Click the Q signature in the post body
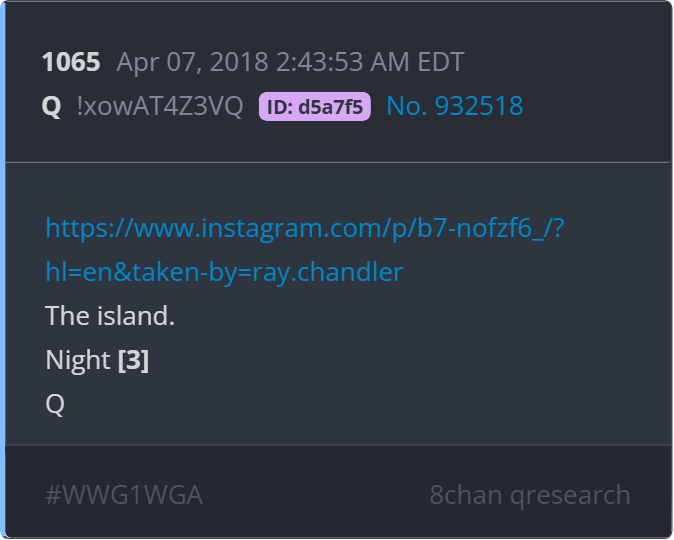The image size is (674, 540). coord(55,405)
